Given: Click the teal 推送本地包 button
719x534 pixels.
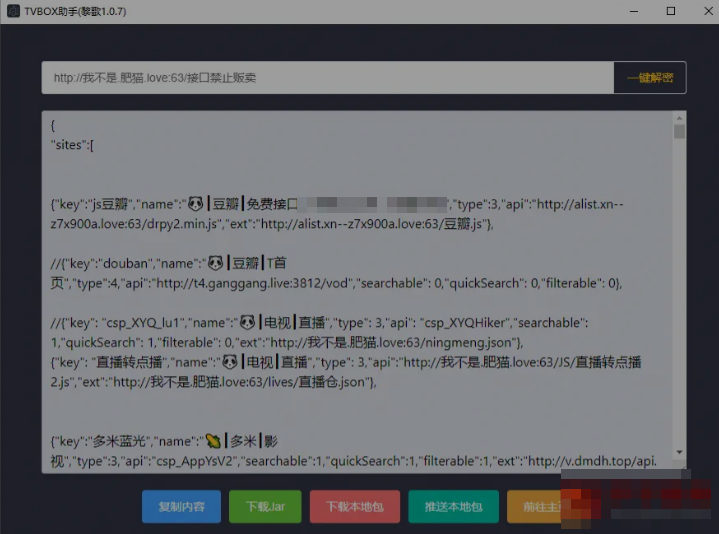Looking at the screenshot, I should coord(453,506).
